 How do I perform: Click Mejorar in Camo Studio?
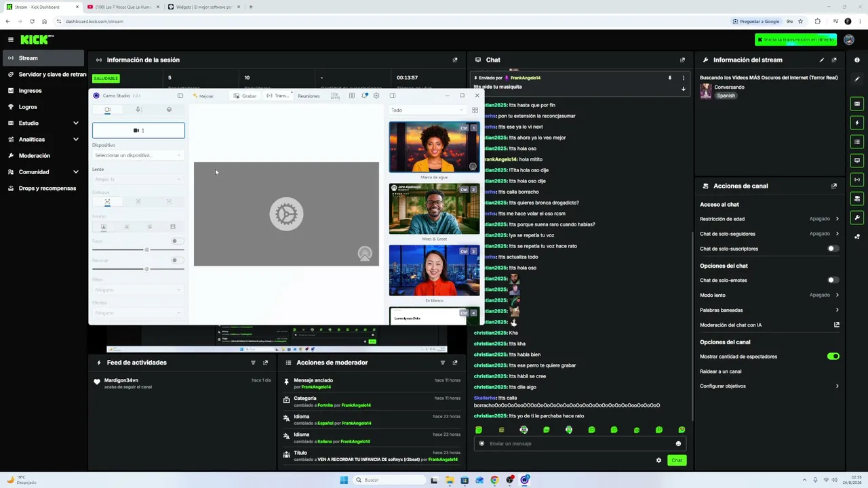pos(202,96)
